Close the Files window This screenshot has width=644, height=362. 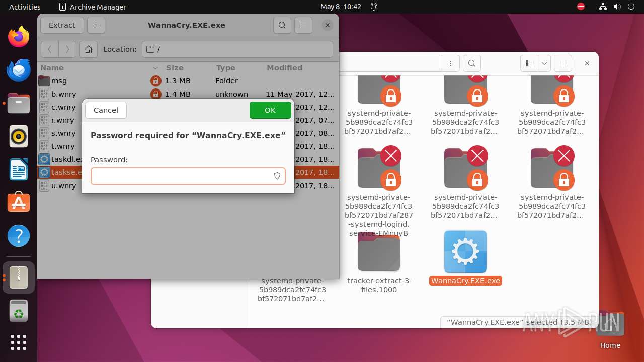pyautogui.click(x=587, y=63)
